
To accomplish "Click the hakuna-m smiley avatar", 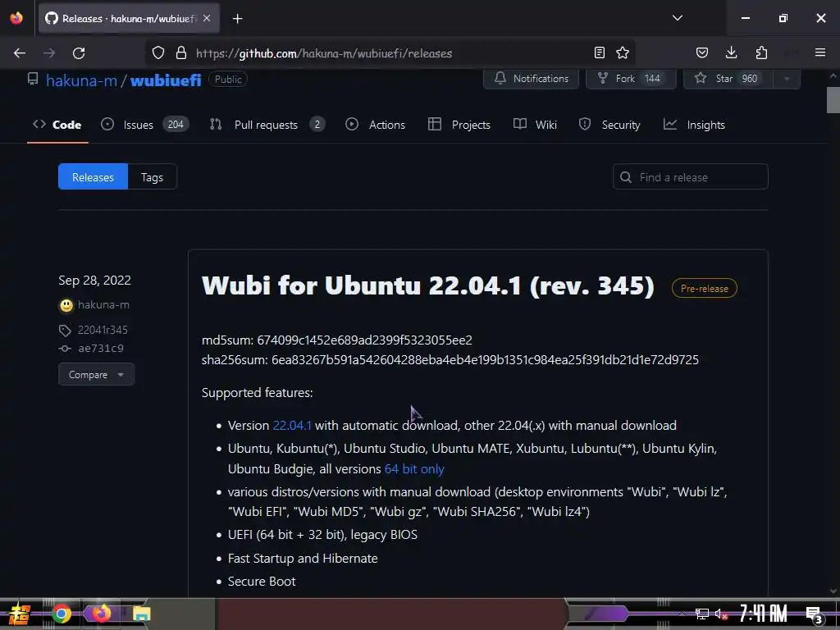I will (x=66, y=305).
